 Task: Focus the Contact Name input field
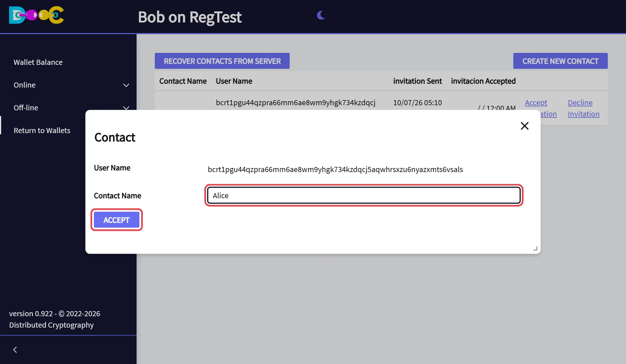click(364, 195)
